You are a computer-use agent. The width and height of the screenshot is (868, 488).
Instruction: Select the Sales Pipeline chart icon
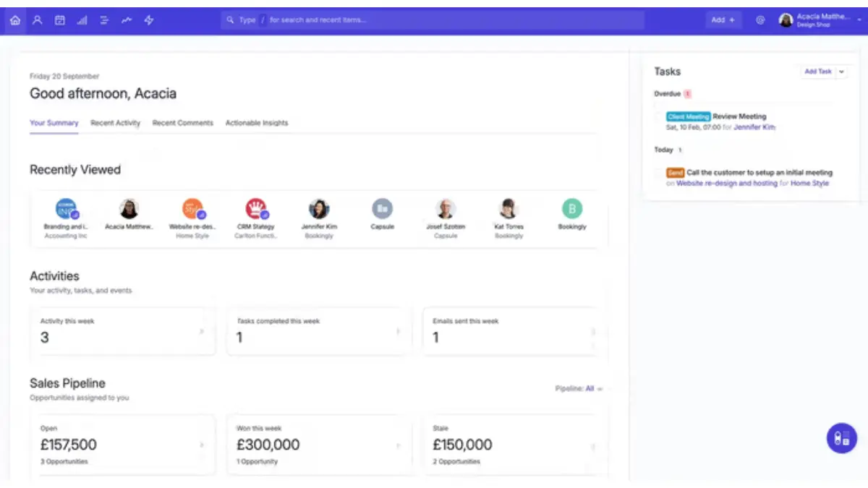(82, 20)
